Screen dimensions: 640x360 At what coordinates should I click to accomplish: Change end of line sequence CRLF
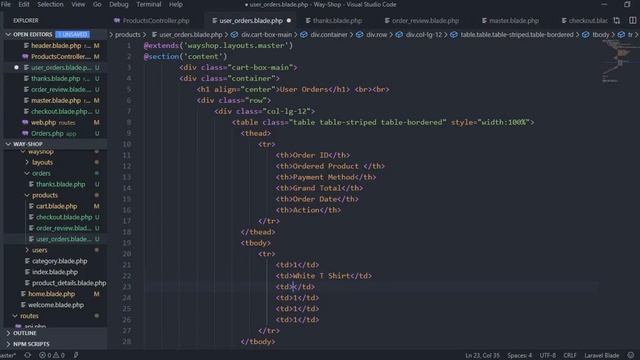click(570, 356)
